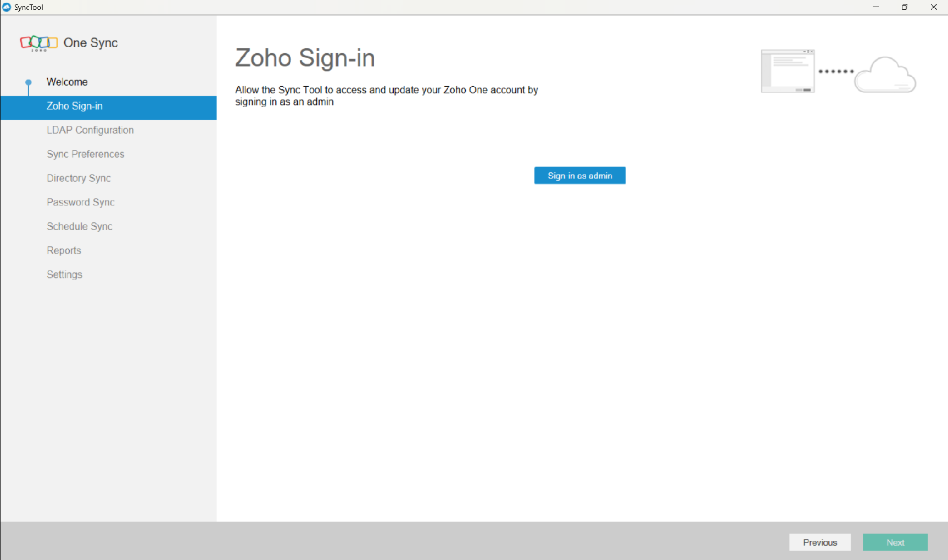948x560 pixels.
Task: Click the 'Zoho Sign-in' page heading
Action: point(305,58)
